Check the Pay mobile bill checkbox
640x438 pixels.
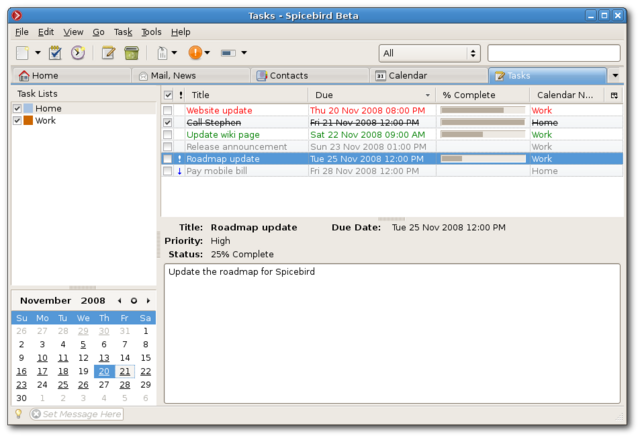(x=167, y=171)
